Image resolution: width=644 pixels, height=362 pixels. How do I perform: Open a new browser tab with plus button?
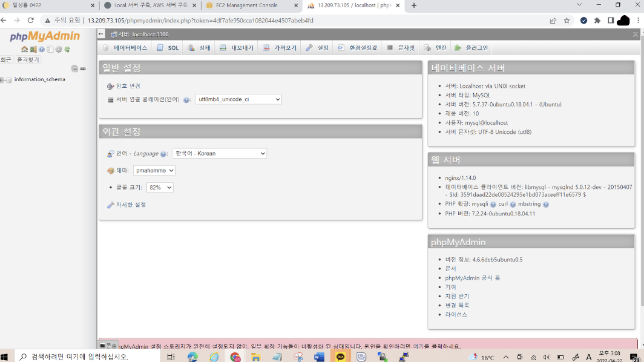[x=414, y=5]
